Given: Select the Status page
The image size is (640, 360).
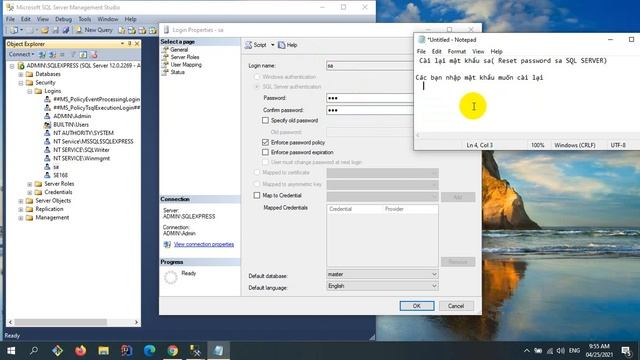Looking at the screenshot, I should pos(177,72).
